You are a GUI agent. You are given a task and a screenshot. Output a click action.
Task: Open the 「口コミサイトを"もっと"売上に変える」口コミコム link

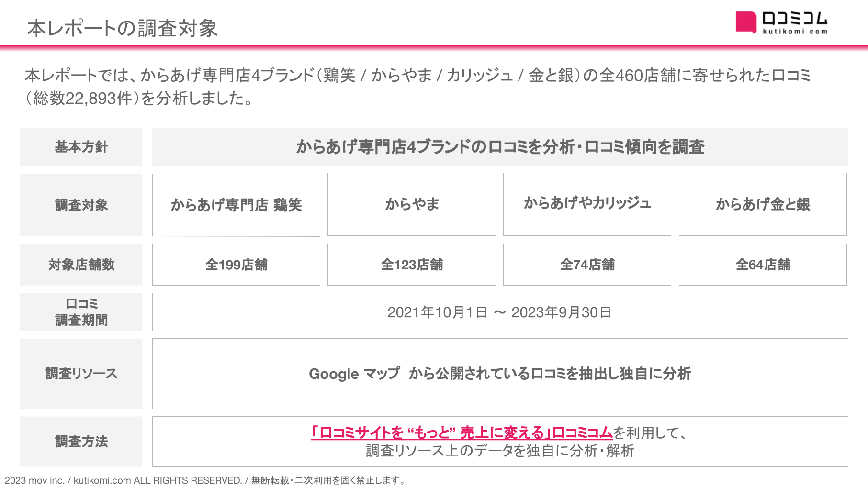[x=462, y=433]
